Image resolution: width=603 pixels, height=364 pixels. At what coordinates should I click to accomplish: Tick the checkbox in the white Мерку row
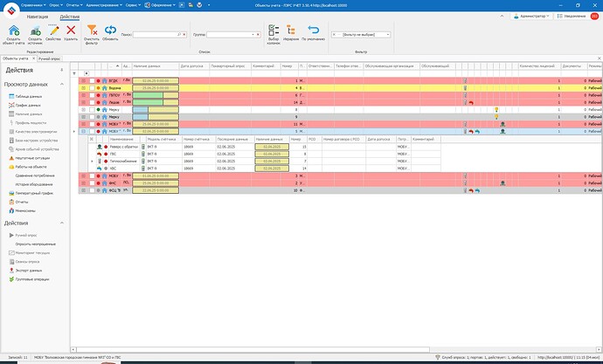(92, 110)
